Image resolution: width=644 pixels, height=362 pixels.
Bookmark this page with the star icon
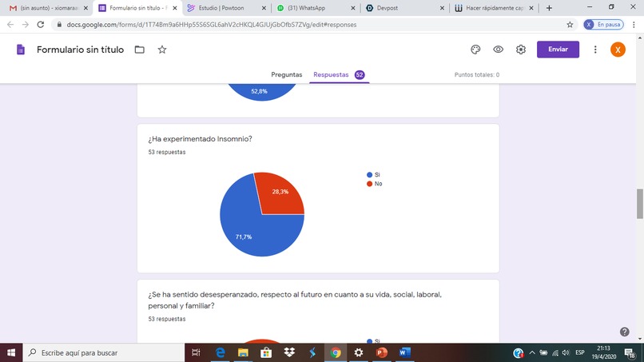570,25
